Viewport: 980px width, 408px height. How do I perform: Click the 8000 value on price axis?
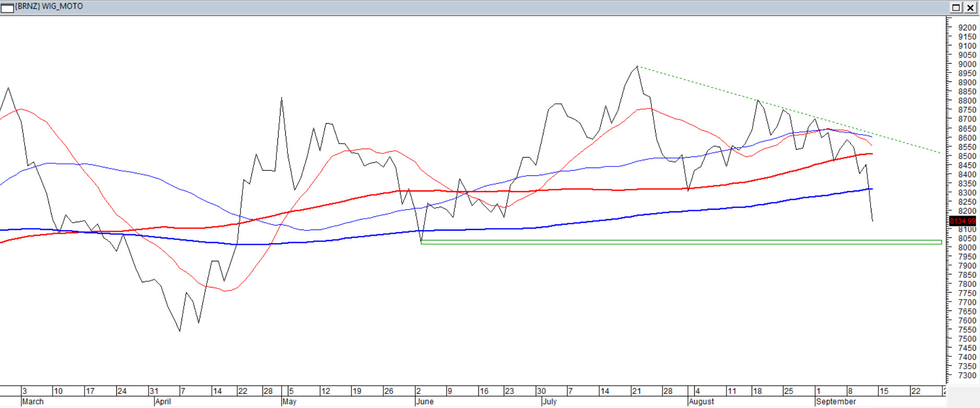966,248
